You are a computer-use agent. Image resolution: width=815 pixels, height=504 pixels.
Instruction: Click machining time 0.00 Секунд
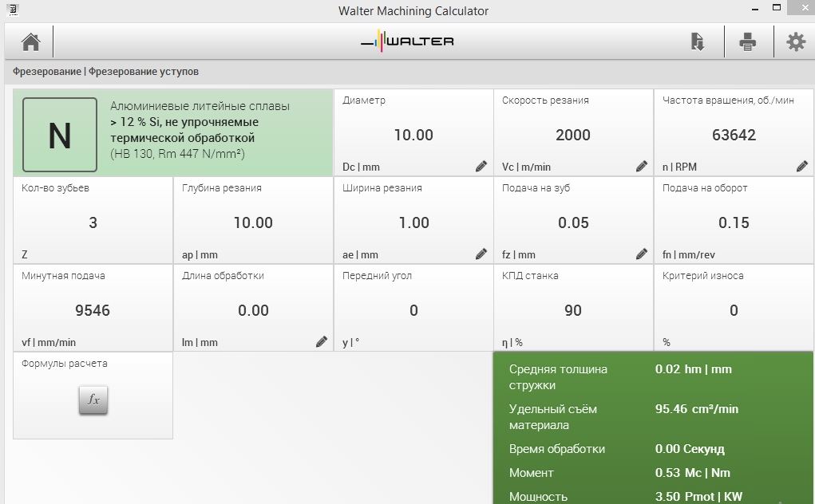point(690,449)
